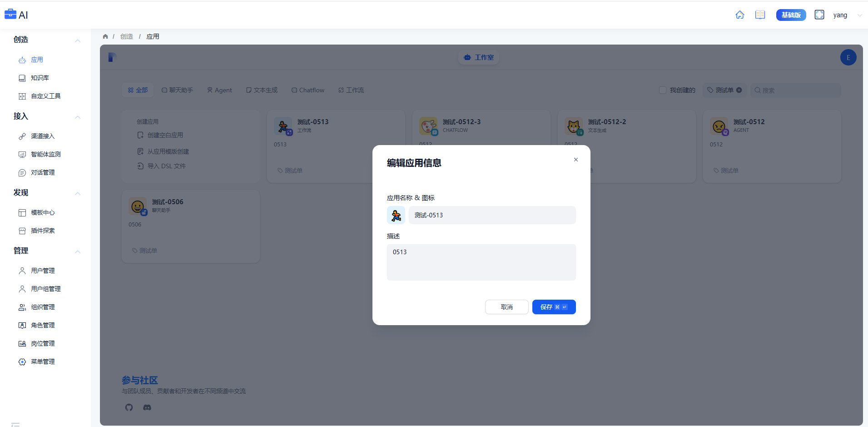This screenshot has height=427, width=868.
Task: Click 从应用模版创建 option
Action: [163, 151]
